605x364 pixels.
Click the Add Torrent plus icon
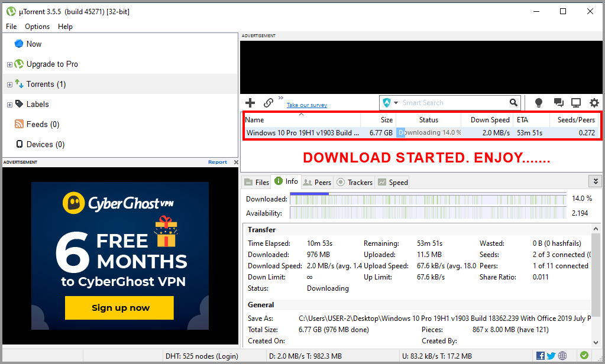tap(250, 103)
